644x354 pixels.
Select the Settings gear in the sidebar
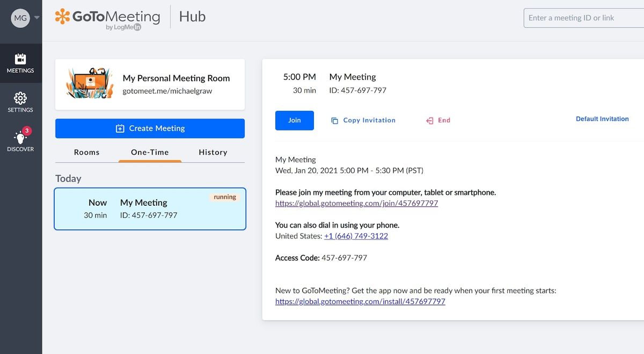(20, 102)
